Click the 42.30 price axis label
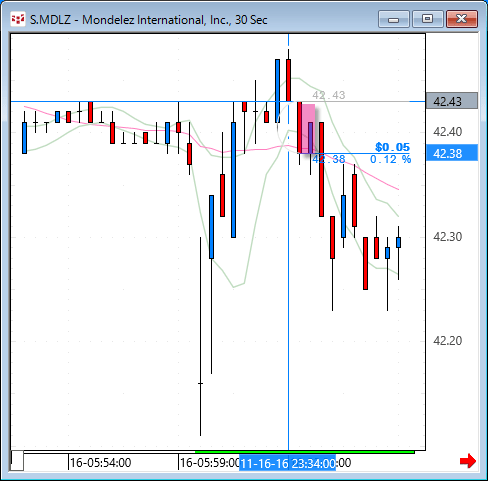 (x=447, y=237)
